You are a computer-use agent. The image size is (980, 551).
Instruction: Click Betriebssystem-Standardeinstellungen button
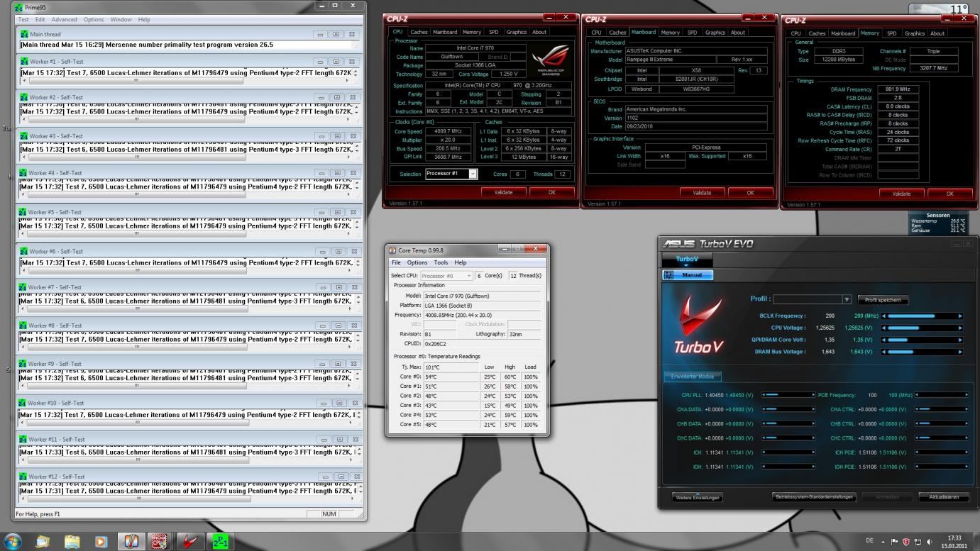(815, 497)
